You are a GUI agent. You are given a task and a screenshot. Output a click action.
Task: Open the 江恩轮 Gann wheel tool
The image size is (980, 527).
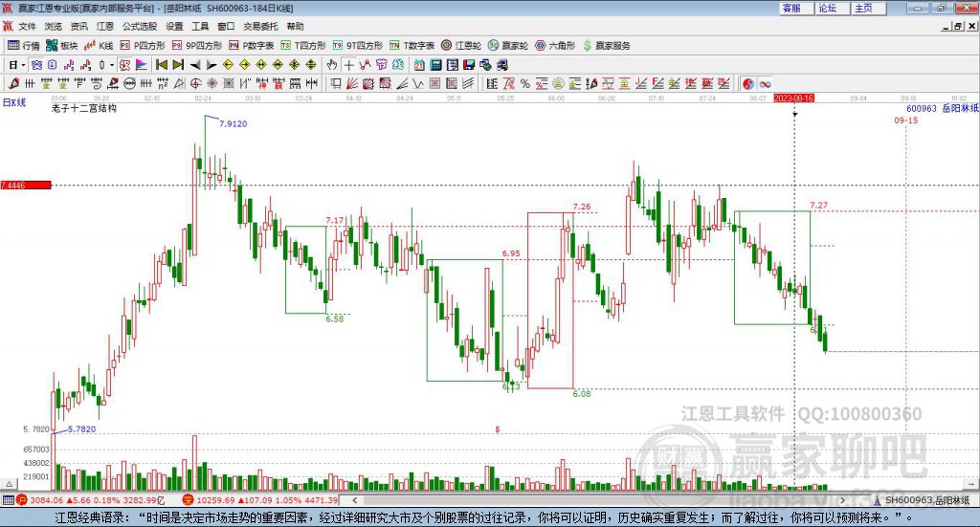coord(461,46)
